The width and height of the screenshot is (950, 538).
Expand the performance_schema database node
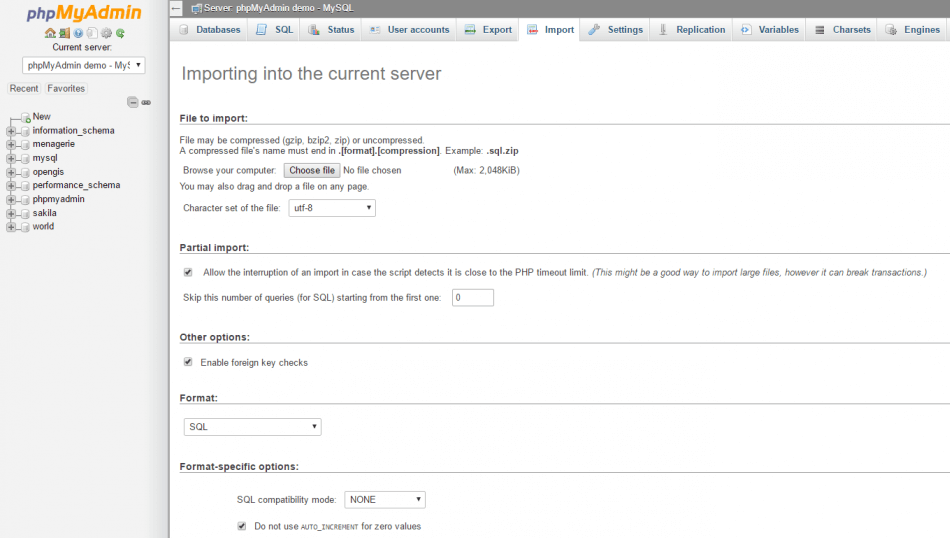coord(11,186)
